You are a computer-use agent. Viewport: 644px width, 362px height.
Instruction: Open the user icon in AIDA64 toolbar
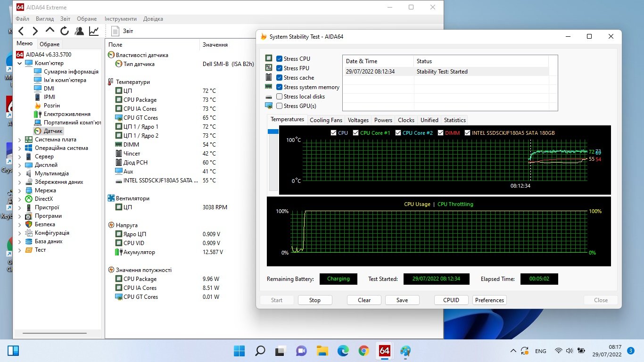tap(79, 31)
